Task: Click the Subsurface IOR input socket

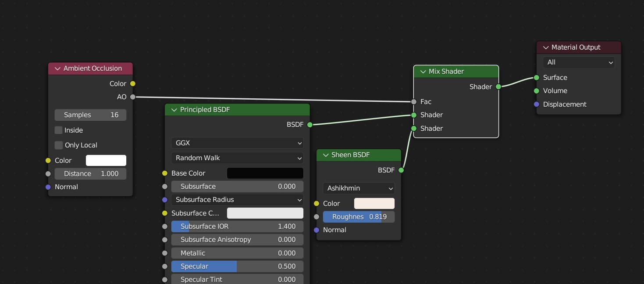Action: coord(165,226)
